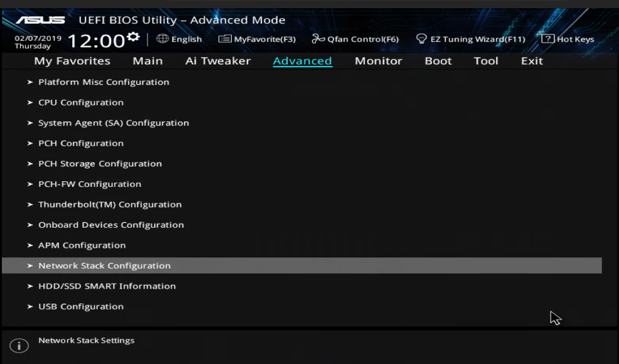
Task: Expand arrow beside PCH-FW Configuration
Action: (x=30, y=185)
